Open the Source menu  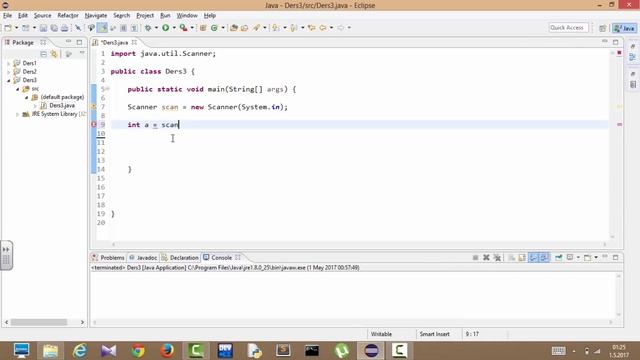pos(42,16)
